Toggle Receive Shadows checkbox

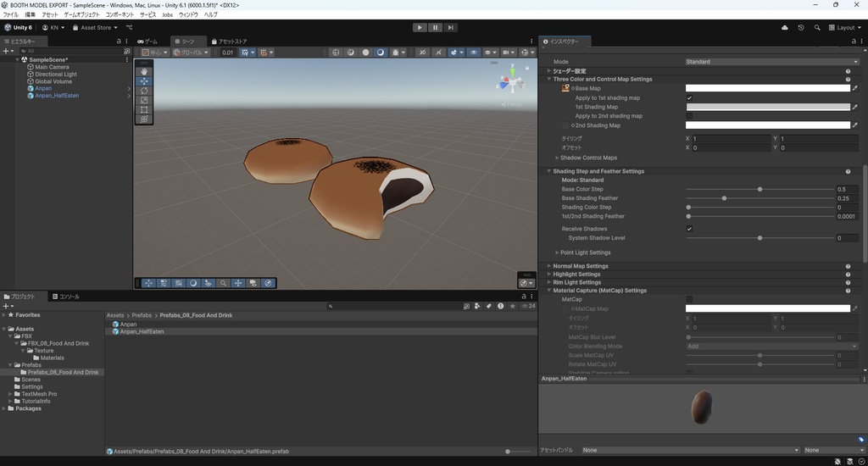(689, 229)
